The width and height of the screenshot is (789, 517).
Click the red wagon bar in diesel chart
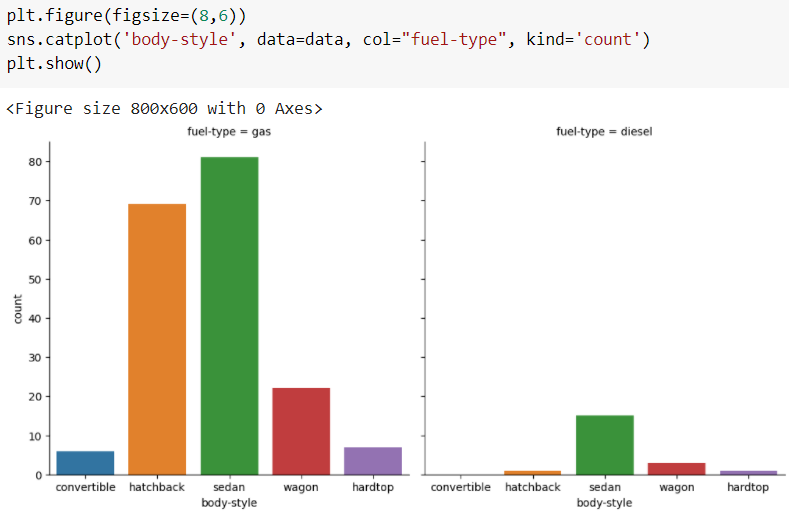pyautogui.click(x=676, y=469)
